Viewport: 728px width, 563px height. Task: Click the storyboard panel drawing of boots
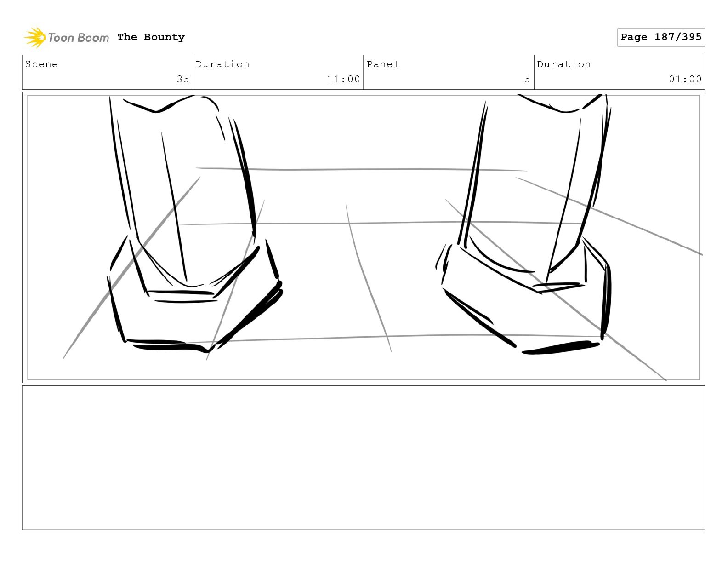coord(364,237)
